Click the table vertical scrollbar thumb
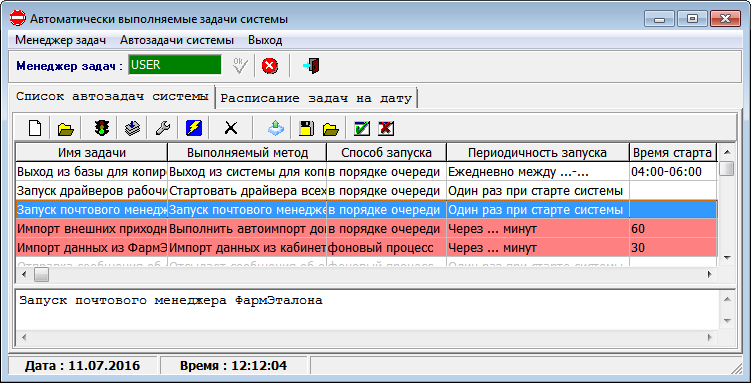This screenshot has height=383, width=751. tap(727, 169)
